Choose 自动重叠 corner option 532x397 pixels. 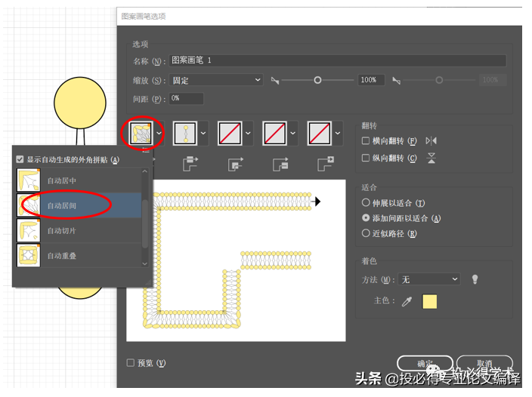pos(79,256)
